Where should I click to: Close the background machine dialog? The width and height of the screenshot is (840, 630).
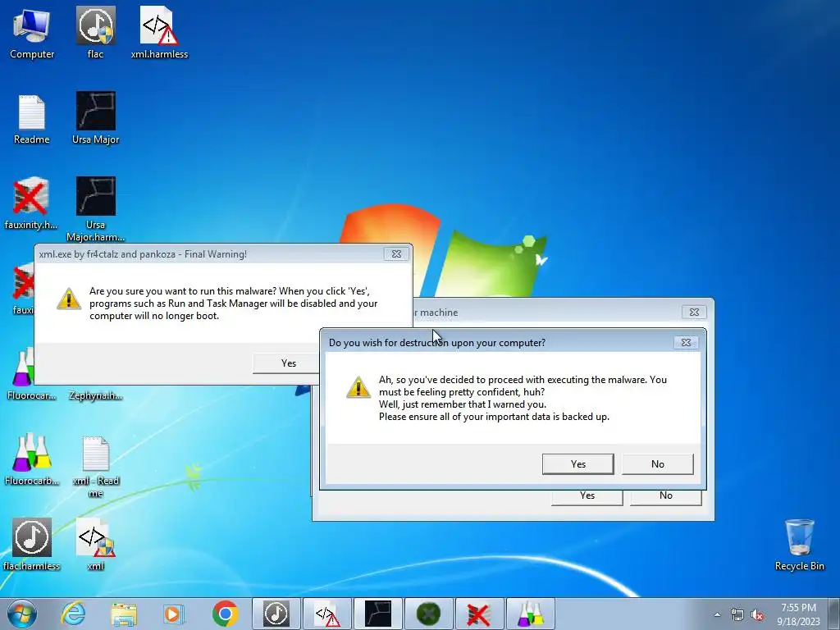[x=694, y=312]
